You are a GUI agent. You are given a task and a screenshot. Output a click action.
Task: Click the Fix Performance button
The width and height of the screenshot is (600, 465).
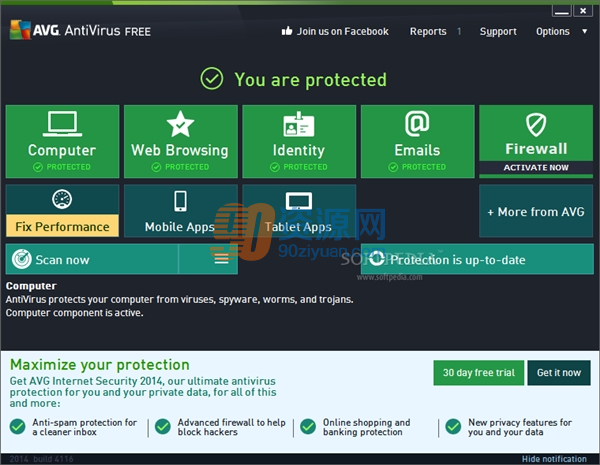coord(62,226)
